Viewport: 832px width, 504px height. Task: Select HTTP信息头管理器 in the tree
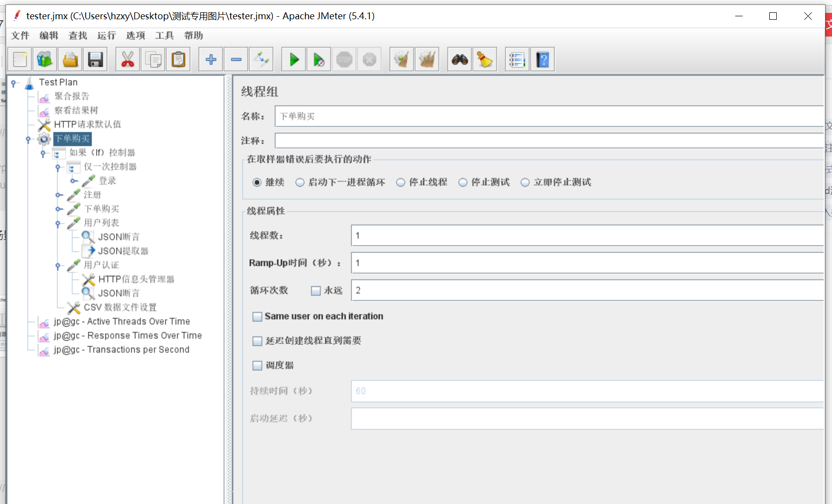click(136, 279)
